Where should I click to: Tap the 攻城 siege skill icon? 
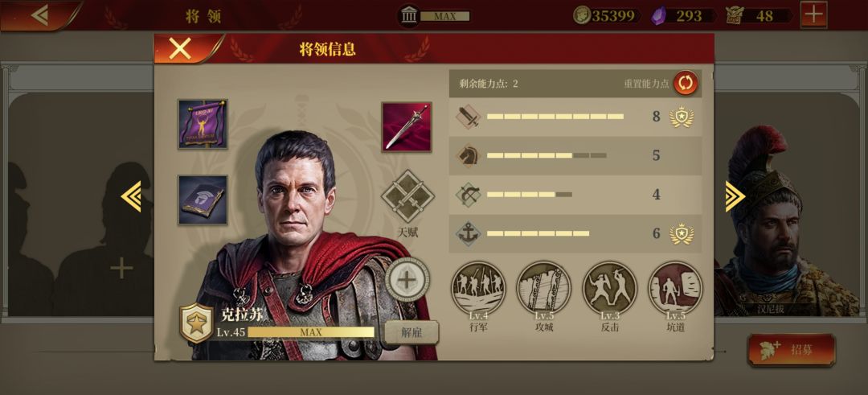click(x=543, y=289)
